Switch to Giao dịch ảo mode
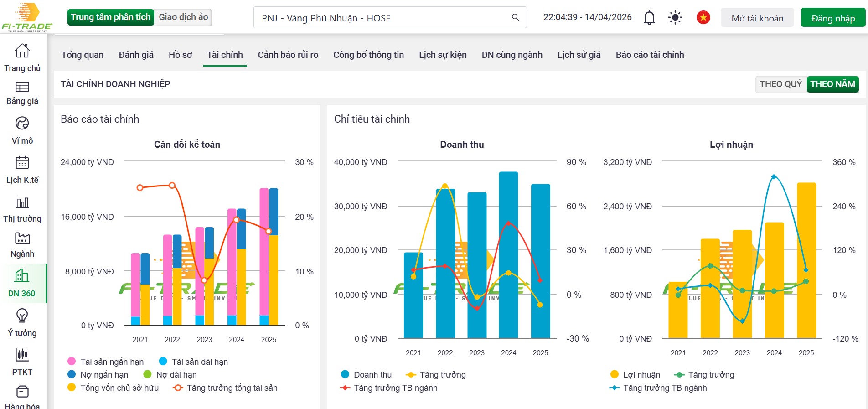The height and width of the screenshot is (409, 868). (x=183, y=17)
